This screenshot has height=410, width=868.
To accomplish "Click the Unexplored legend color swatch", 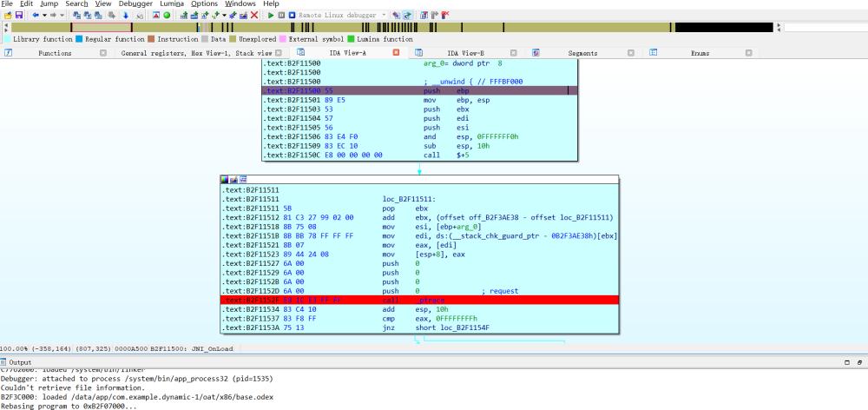I will [x=233, y=39].
